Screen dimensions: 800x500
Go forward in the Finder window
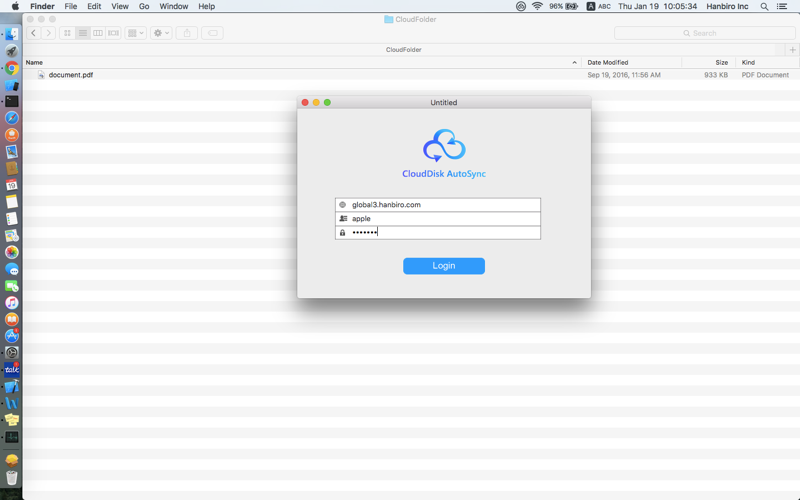[x=48, y=33]
